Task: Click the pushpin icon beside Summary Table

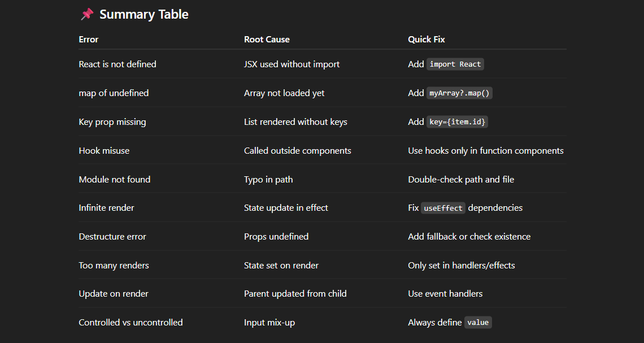Action: [x=86, y=15]
